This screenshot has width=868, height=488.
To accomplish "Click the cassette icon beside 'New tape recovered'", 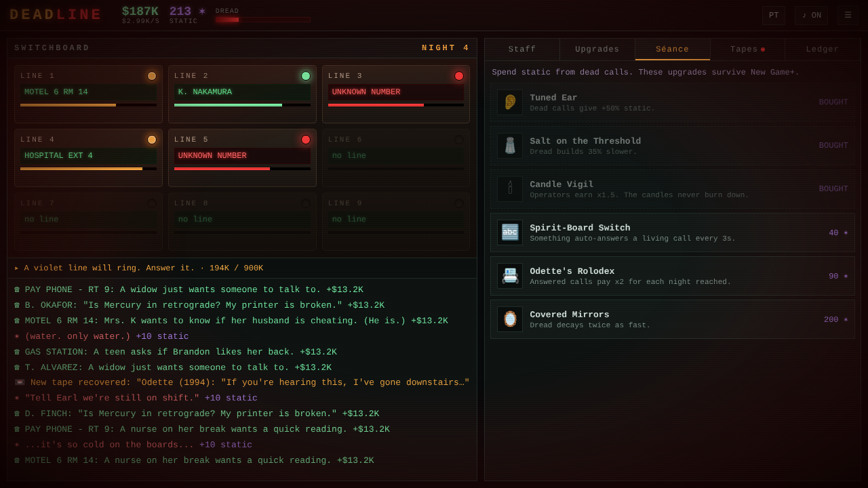I will 20,383.
